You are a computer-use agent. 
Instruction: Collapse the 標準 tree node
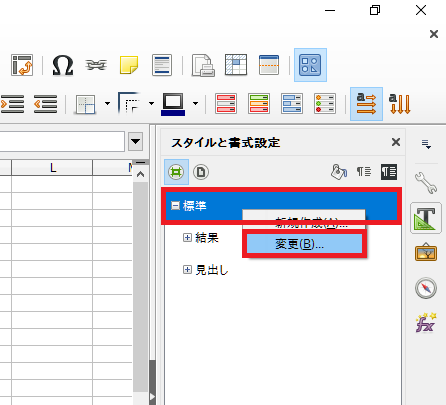[175, 205]
